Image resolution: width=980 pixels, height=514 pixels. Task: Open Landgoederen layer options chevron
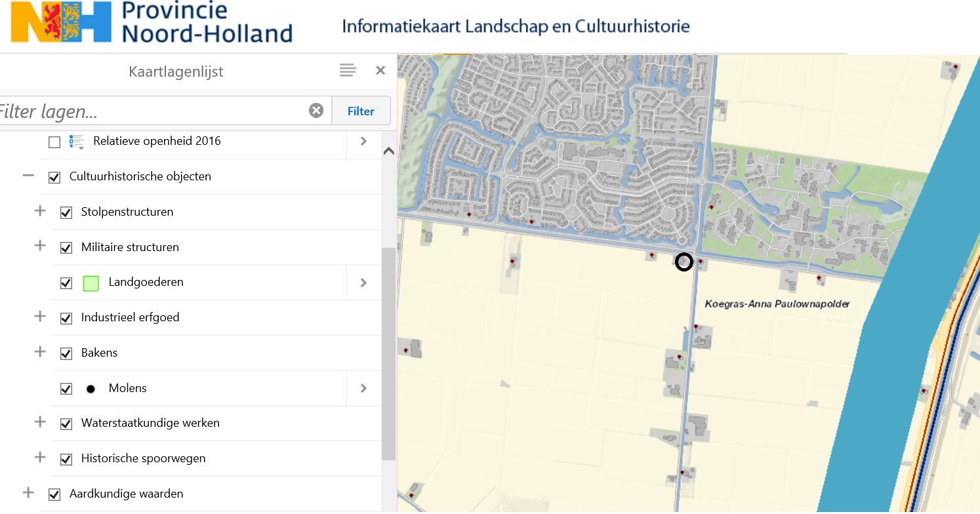(x=363, y=283)
